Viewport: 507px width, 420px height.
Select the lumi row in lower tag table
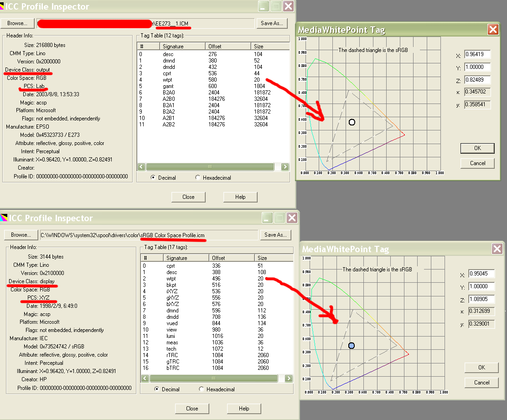point(217,336)
